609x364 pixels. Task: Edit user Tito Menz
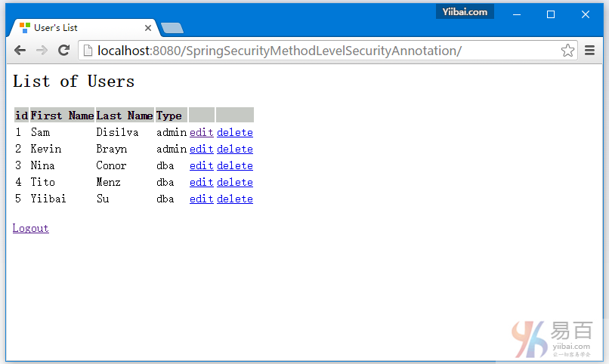pyautogui.click(x=202, y=183)
